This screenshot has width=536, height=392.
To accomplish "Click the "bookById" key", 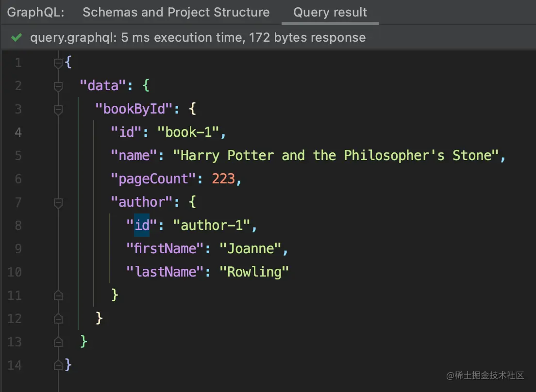I will point(134,109).
